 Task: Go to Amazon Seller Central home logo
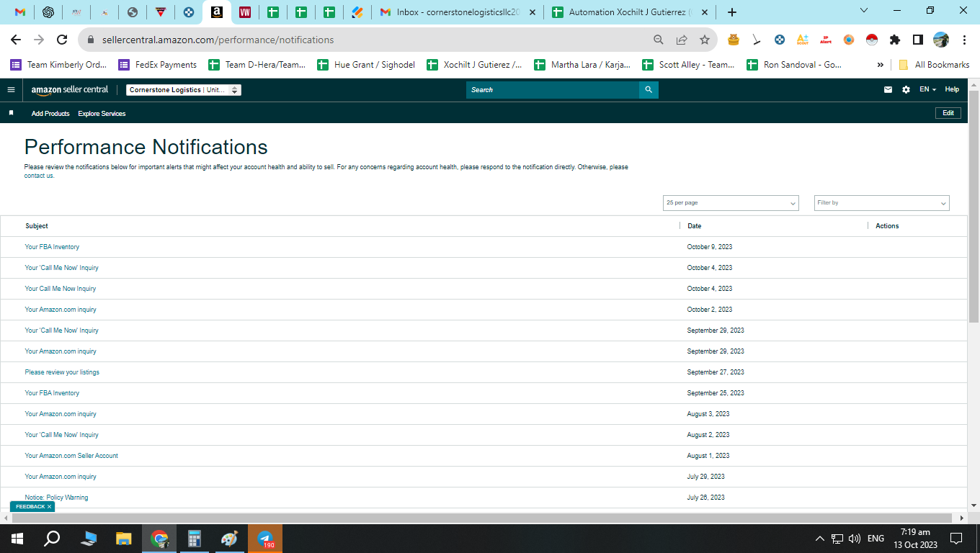(x=70, y=90)
